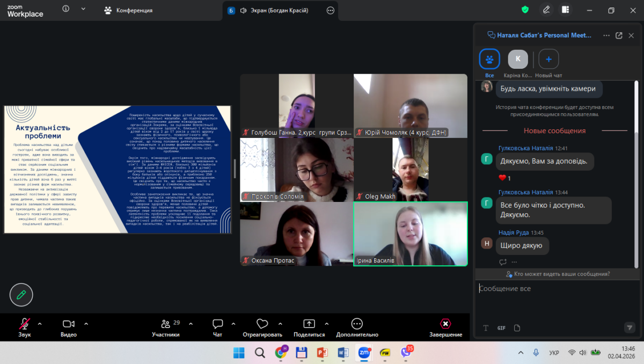Open Отреагировать reactions heart icon
This screenshot has height=364, width=644.
click(x=262, y=324)
